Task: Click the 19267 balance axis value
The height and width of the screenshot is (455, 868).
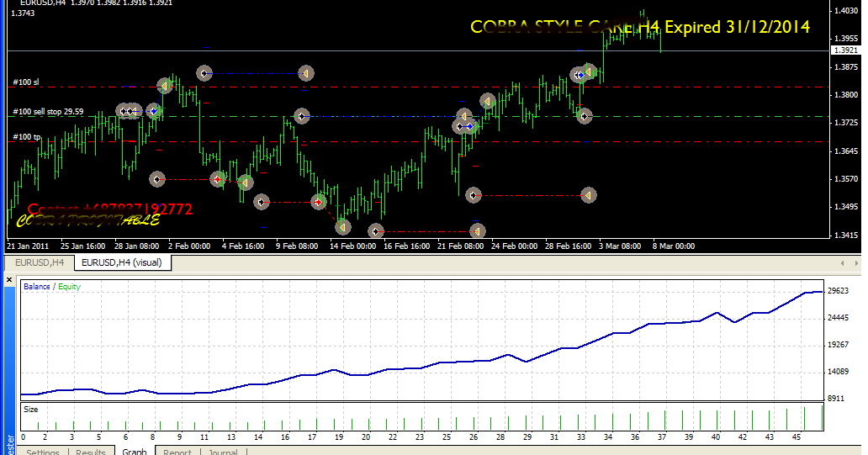Action: coord(838,344)
